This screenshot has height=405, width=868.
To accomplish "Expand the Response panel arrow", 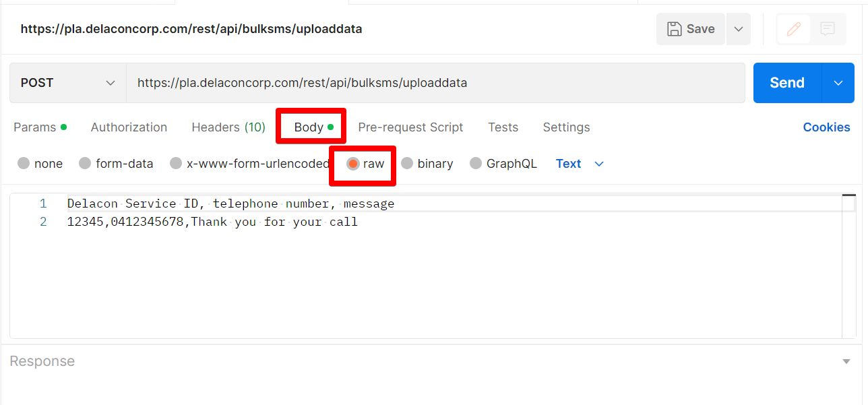I will pos(846,362).
